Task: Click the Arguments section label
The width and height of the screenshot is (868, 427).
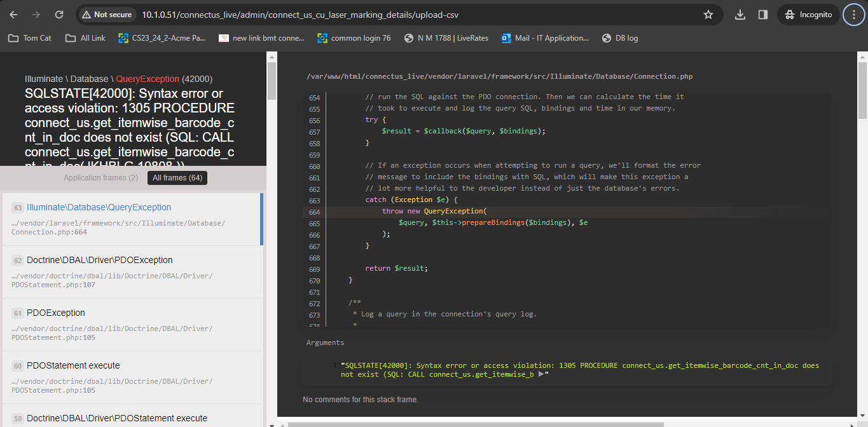Action: coord(325,342)
